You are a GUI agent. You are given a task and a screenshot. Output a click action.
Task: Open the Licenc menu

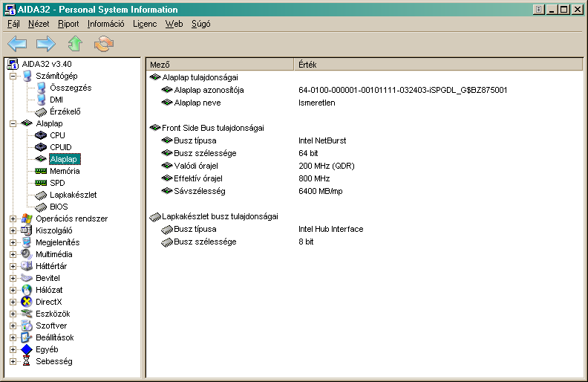[145, 24]
